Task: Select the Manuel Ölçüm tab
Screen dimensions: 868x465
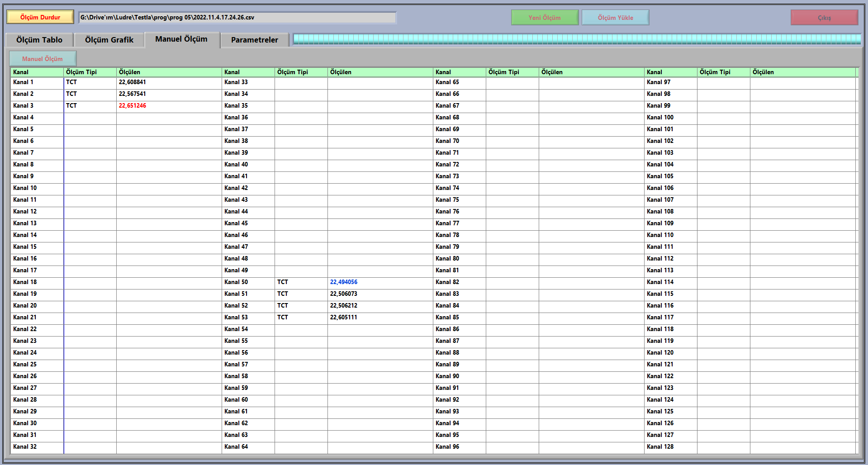Action: 181,39
